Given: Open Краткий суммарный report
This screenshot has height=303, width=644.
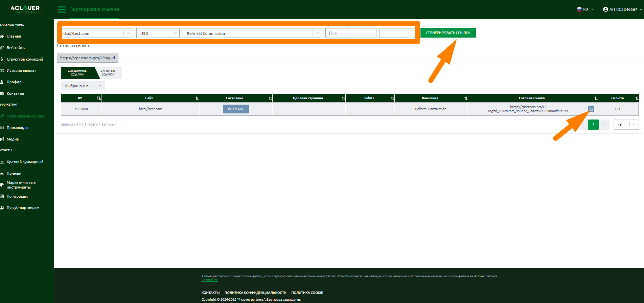Looking at the screenshot, I should (x=25, y=162).
